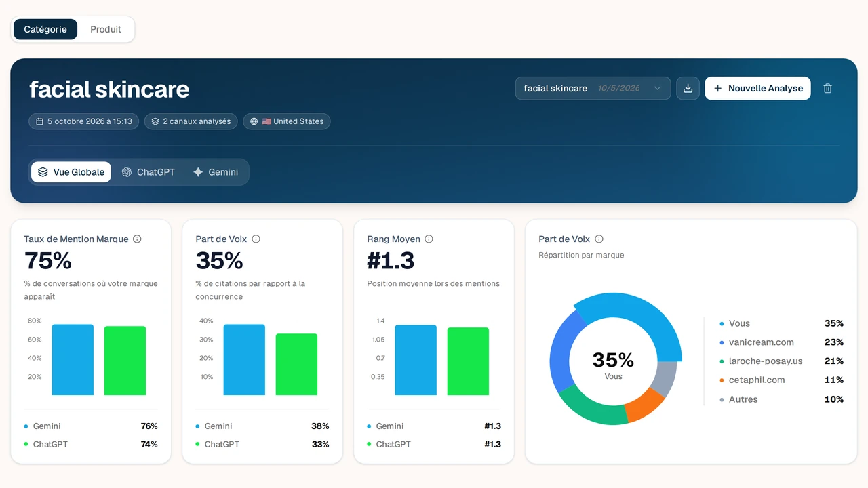Click the orange cetaphil.com donut segment
This screenshot has height=488, width=868.
pos(644,405)
